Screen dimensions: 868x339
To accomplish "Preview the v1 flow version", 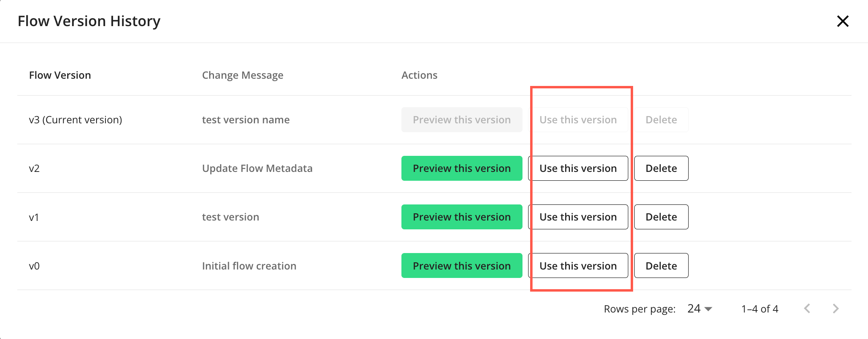I will (x=461, y=217).
